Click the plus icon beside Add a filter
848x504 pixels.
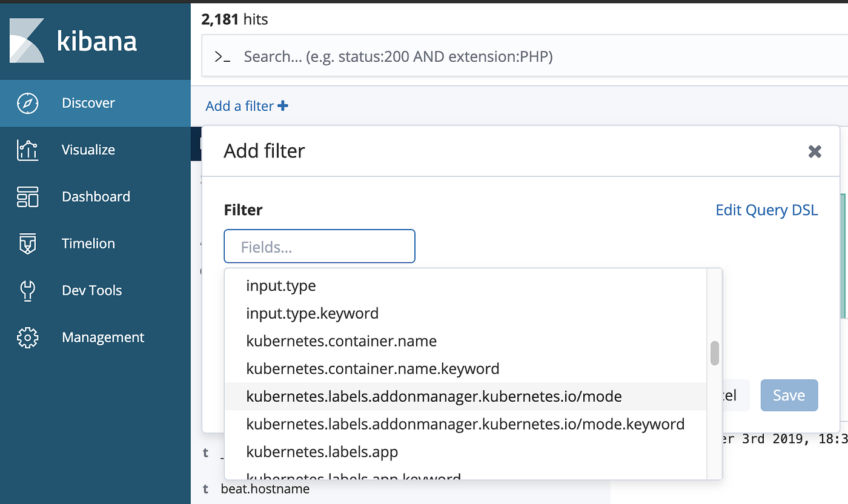(x=283, y=106)
